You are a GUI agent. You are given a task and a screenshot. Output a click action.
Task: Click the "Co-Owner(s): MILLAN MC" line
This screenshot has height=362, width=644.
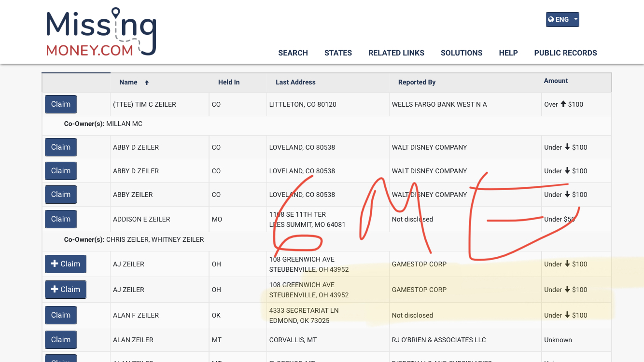click(103, 124)
